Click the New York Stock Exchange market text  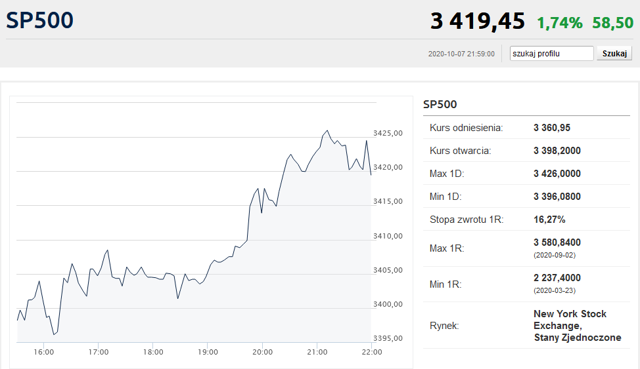pyautogui.click(x=570, y=320)
